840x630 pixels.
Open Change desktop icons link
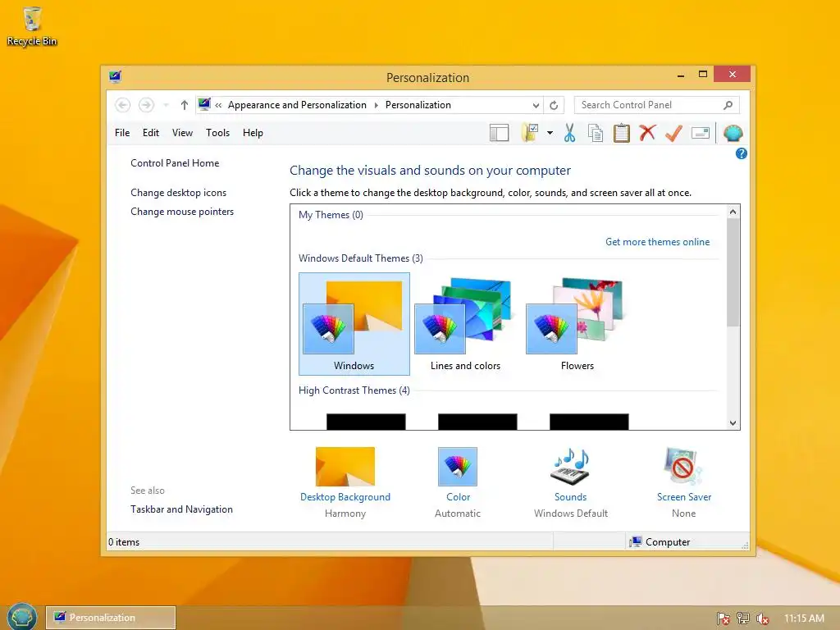(178, 193)
